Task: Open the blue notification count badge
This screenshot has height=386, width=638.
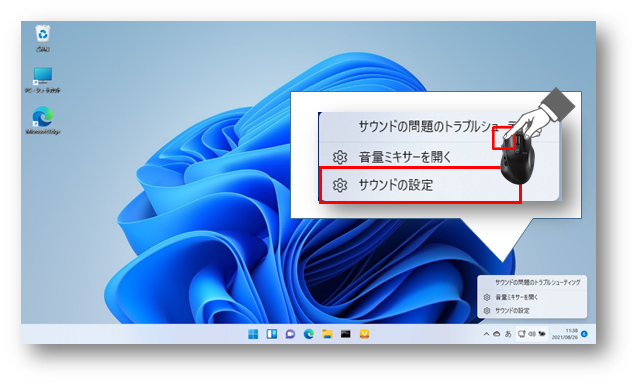Action: click(x=585, y=334)
